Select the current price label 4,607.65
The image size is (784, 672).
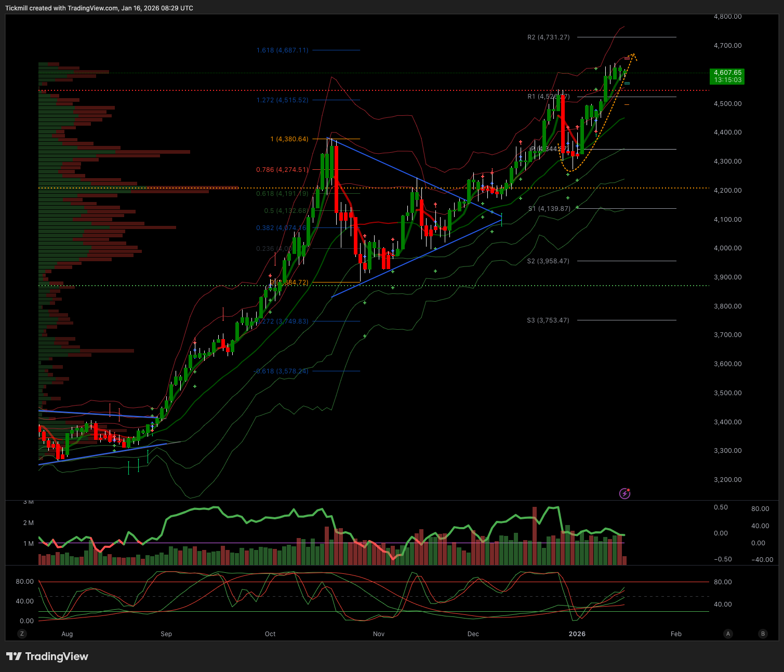point(727,76)
